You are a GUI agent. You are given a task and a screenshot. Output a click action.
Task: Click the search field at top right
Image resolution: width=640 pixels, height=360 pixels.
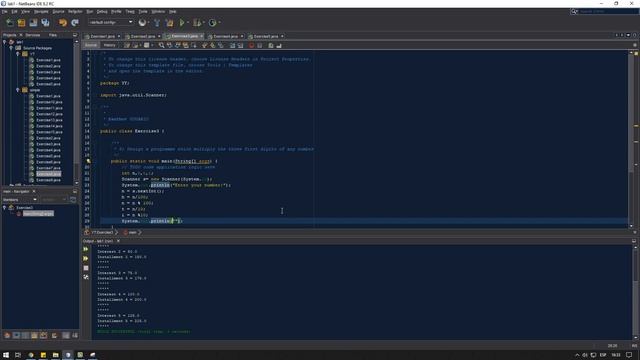click(604, 11)
